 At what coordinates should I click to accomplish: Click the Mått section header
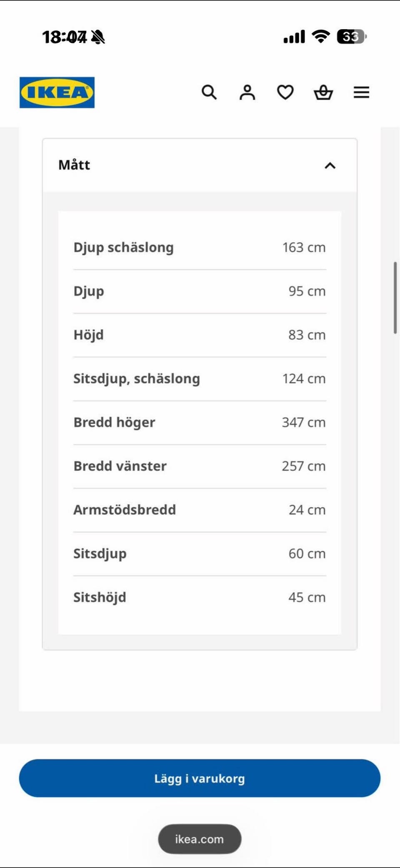(200, 165)
